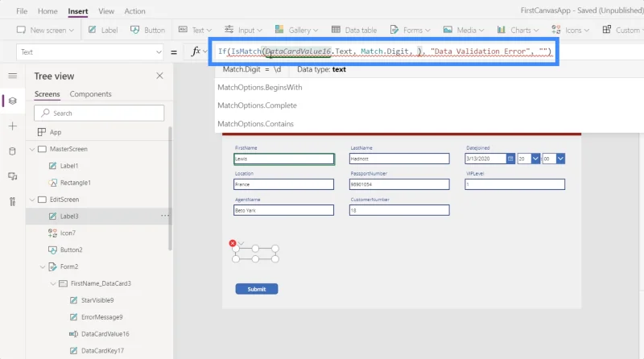
Task: Click the DateJoined date field
Action: point(486,159)
